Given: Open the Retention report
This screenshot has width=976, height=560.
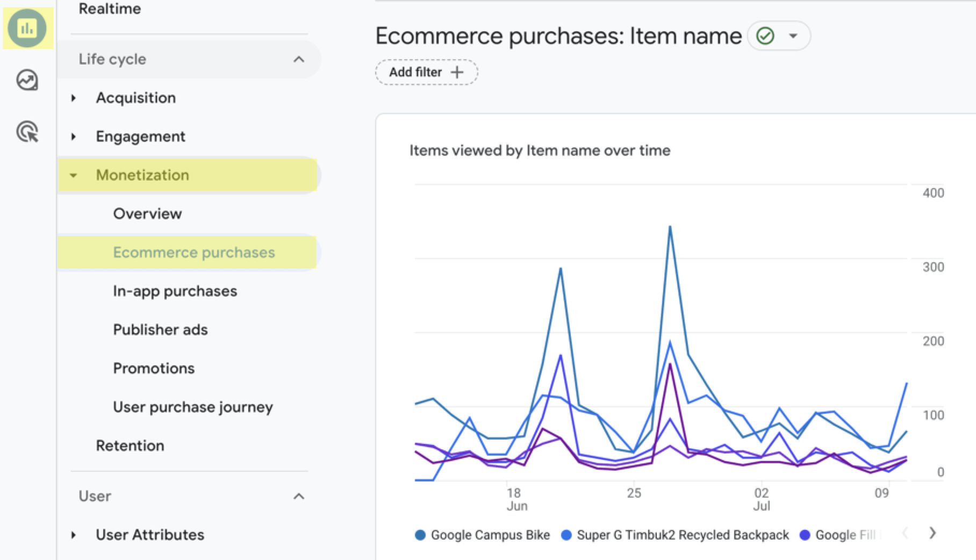Looking at the screenshot, I should tap(130, 446).
